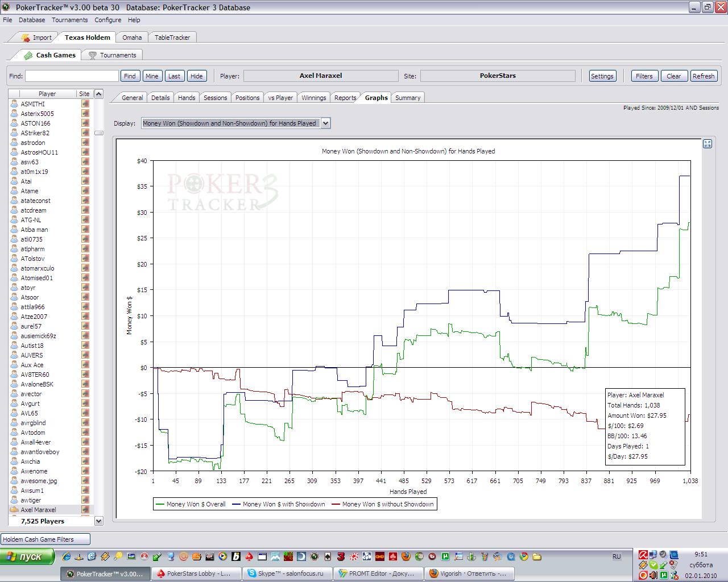Viewport: 728px width, 582px height.
Task: Click the player list scroll-down arrow
Action: pyautogui.click(x=98, y=521)
